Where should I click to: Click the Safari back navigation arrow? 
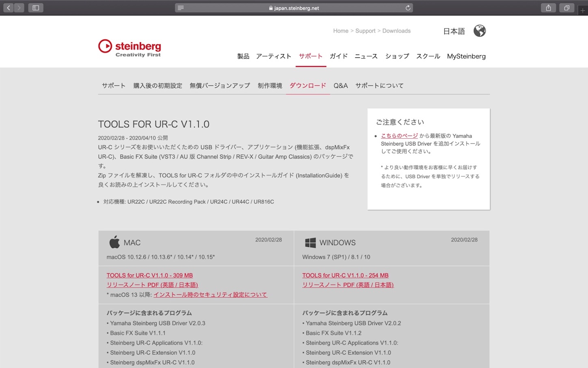click(x=8, y=7)
